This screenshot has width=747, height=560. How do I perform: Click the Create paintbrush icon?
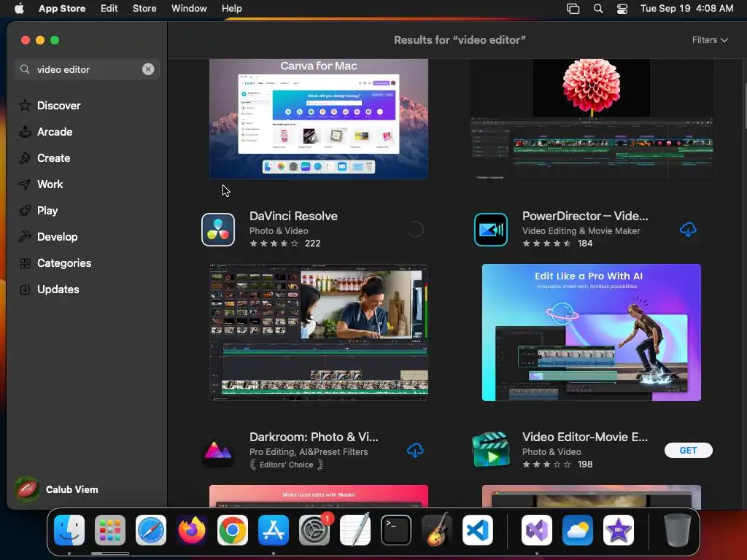[x=25, y=158]
